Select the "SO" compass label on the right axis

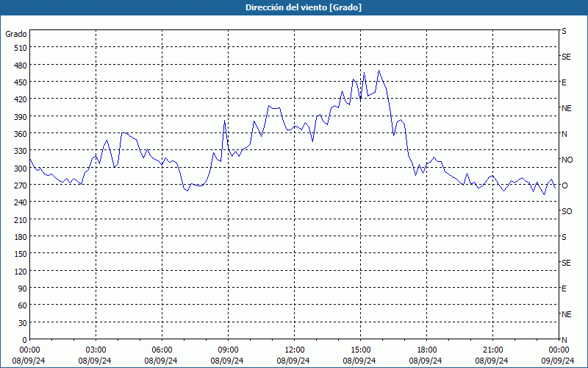(x=567, y=211)
